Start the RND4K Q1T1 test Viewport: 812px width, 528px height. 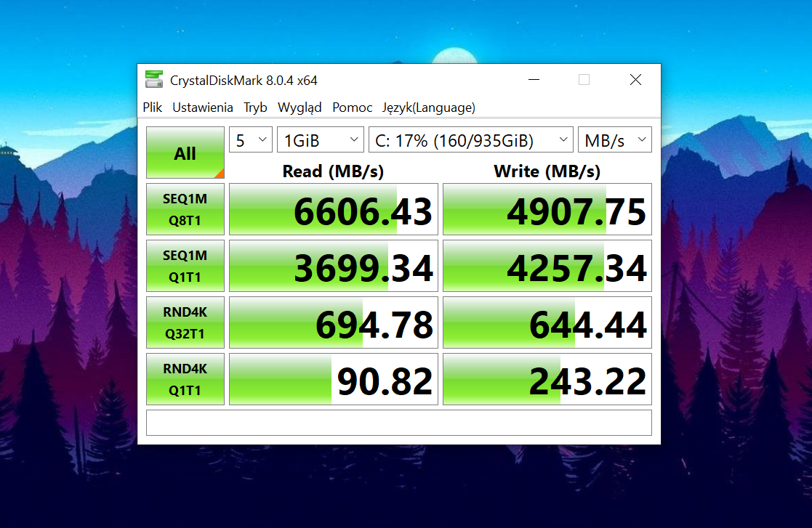click(185, 379)
